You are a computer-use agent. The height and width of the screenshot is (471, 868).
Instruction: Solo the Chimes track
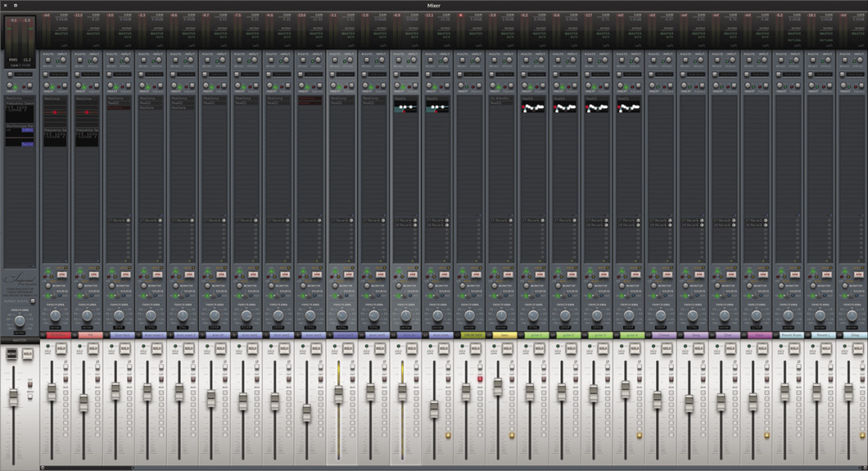coord(667,348)
